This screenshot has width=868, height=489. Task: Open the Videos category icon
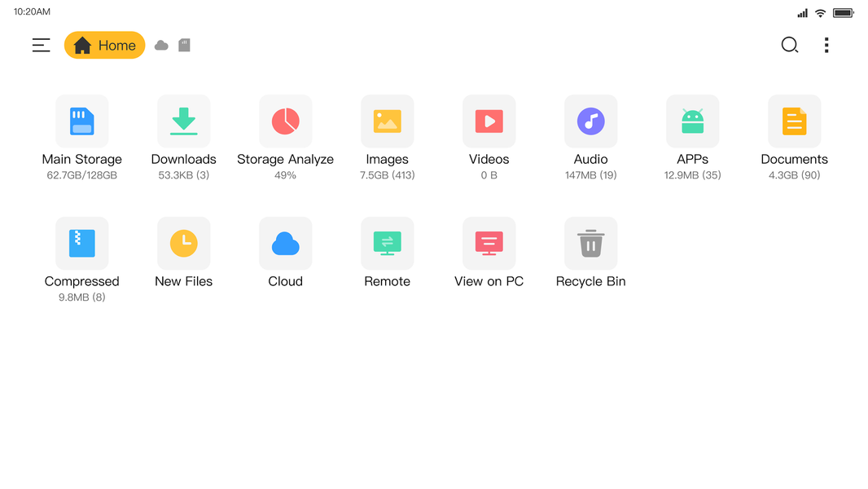pyautogui.click(x=489, y=121)
